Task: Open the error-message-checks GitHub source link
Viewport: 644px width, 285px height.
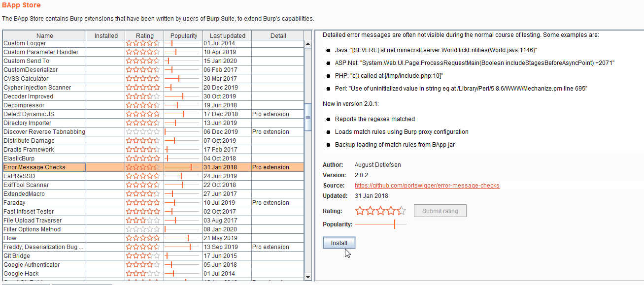Action: [427, 186]
